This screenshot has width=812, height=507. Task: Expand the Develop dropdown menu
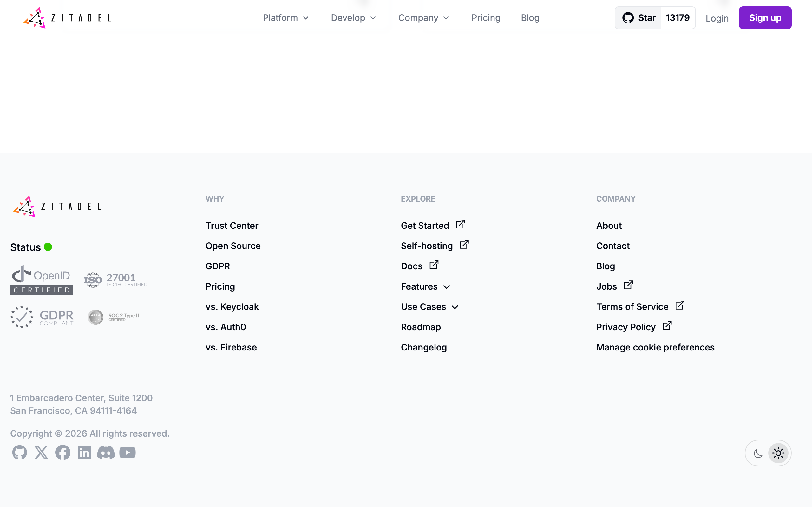click(x=353, y=18)
